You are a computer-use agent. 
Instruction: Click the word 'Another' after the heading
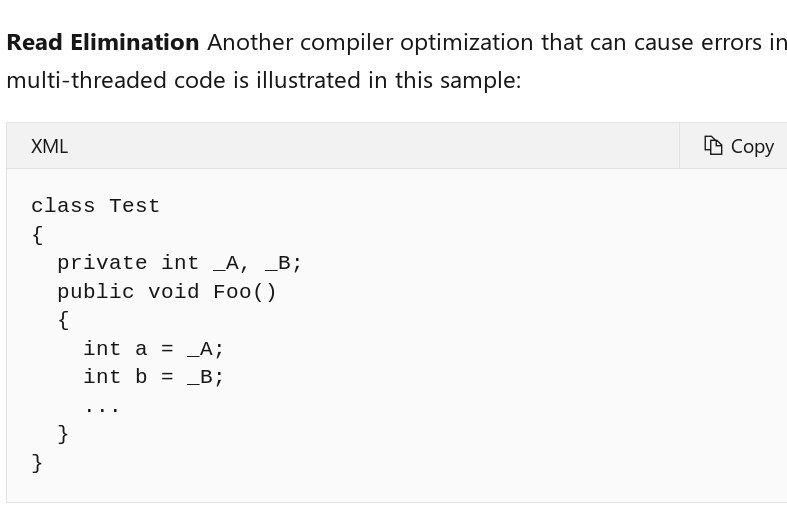point(250,43)
